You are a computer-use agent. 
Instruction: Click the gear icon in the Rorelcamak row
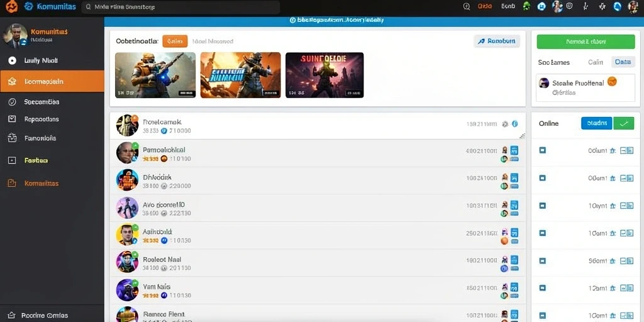pos(505,124)
